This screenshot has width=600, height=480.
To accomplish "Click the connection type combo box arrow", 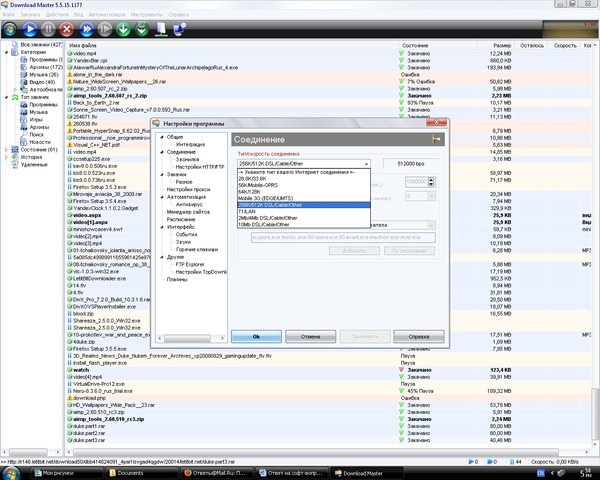I will point(366,164).
